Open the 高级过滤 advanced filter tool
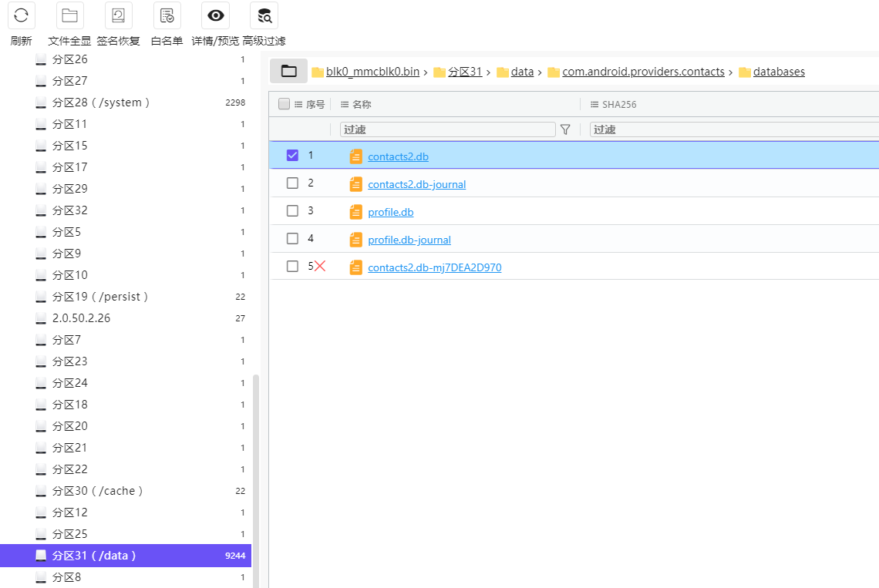Screen dimensions: 879x588 (x=264, y=15)
